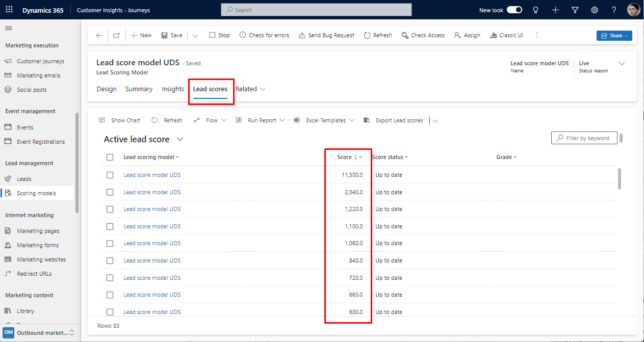
Task: Open Marketing emails in sidebar
Action: (38, 75)
